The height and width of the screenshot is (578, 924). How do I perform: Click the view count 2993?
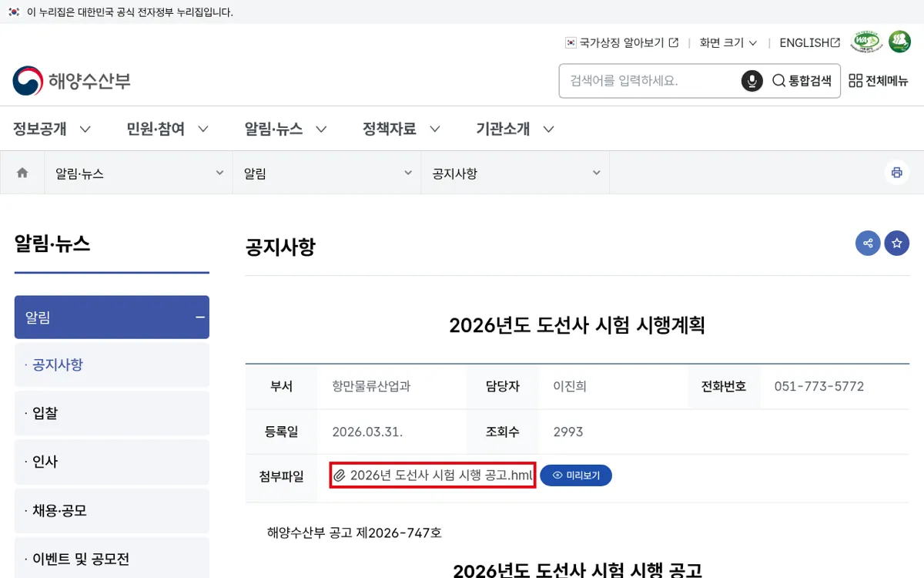click(x=568, y=432)
